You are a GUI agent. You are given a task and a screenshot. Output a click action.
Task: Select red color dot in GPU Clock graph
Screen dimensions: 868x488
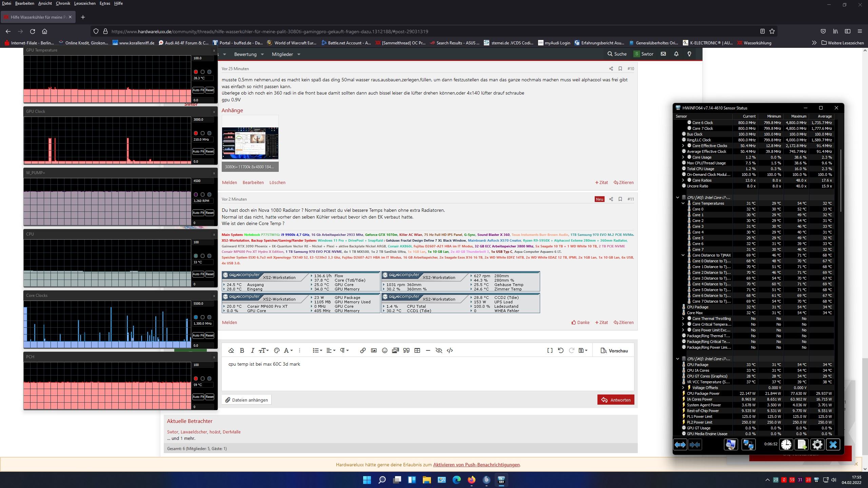pyautogui.click(x=196, y=133)
